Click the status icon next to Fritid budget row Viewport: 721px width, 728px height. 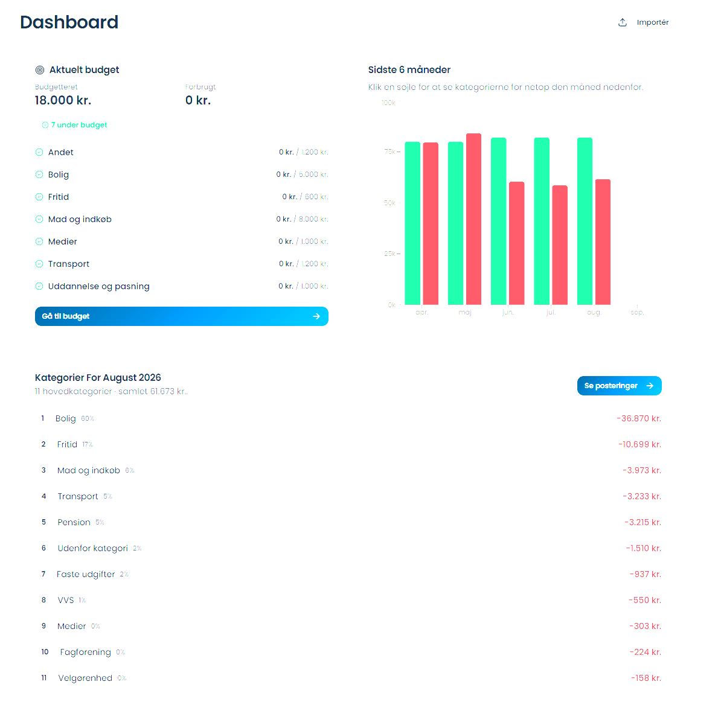pyautogui.click(x=39, y=197)
